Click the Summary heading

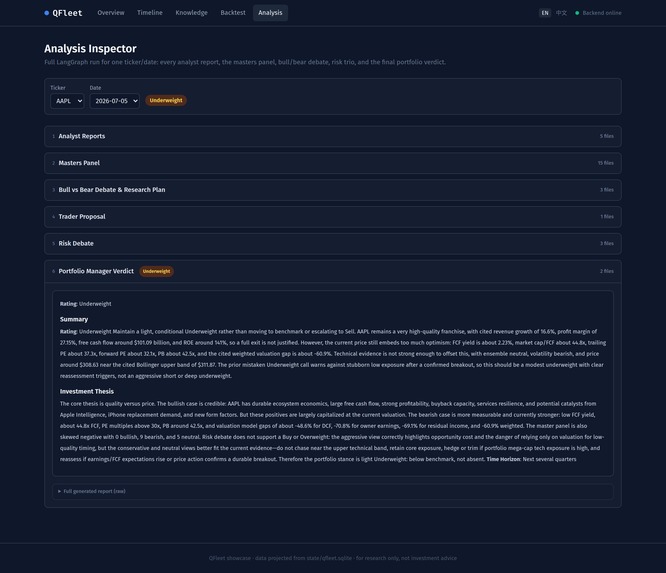tap(74, 319)
